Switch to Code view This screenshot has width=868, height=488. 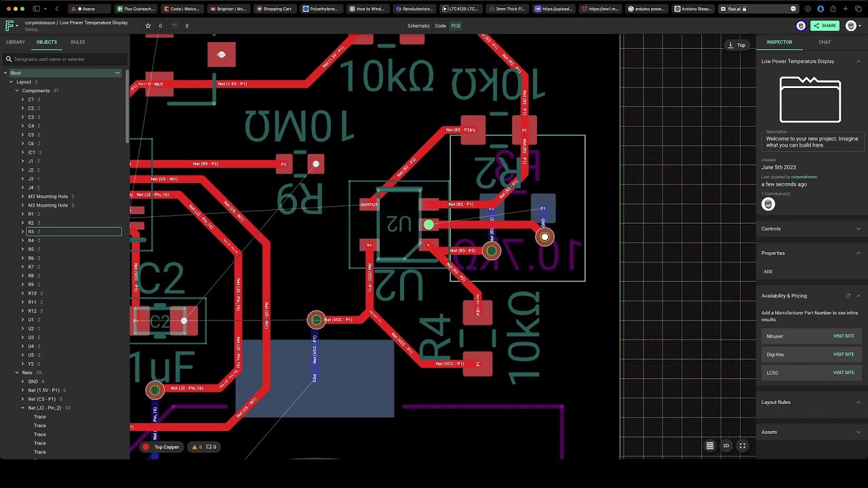(440, 26)
